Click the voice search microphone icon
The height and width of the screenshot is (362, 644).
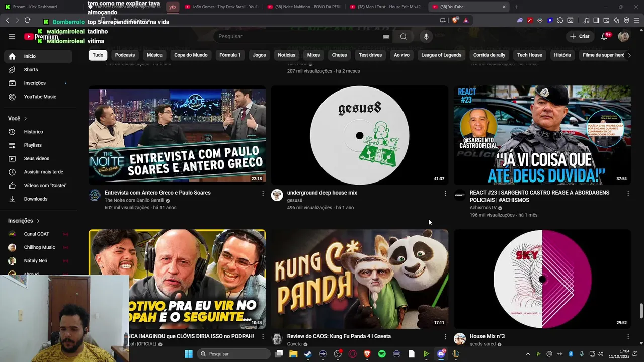pos(426,36)
